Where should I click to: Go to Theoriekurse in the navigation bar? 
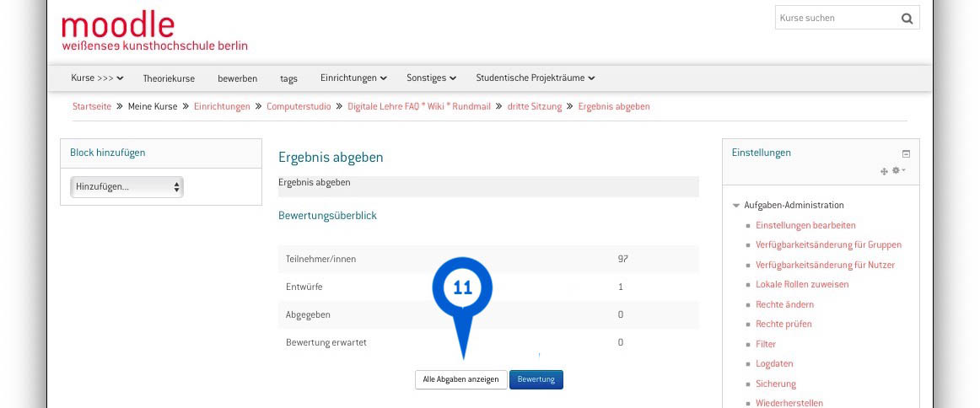tap(169, 78)
